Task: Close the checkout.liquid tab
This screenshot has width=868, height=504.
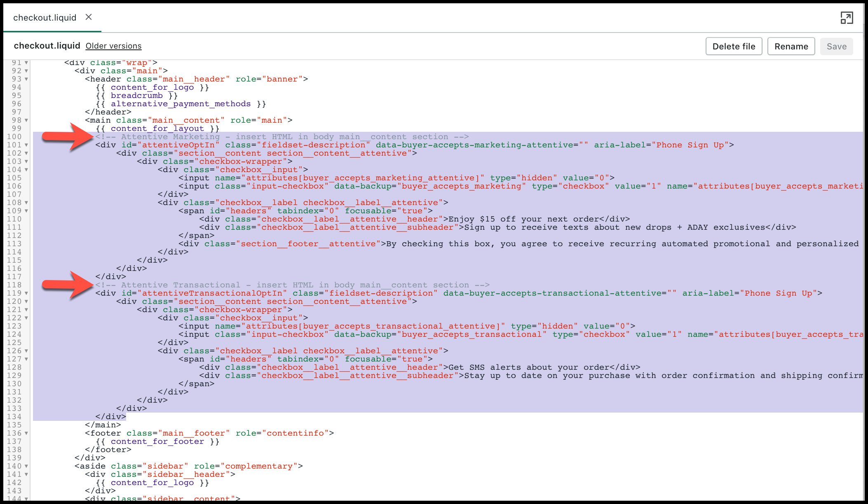Action: click(x=89, y=17)
